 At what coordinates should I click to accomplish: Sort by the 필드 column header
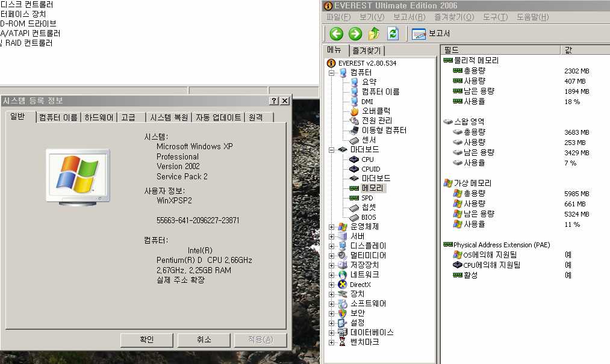(501, 50)
